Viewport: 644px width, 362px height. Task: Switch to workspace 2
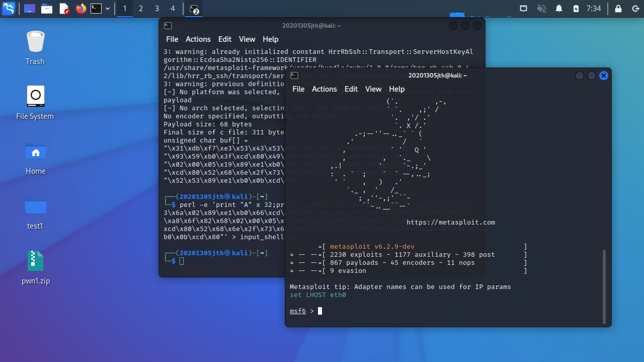tap(140, 9)
